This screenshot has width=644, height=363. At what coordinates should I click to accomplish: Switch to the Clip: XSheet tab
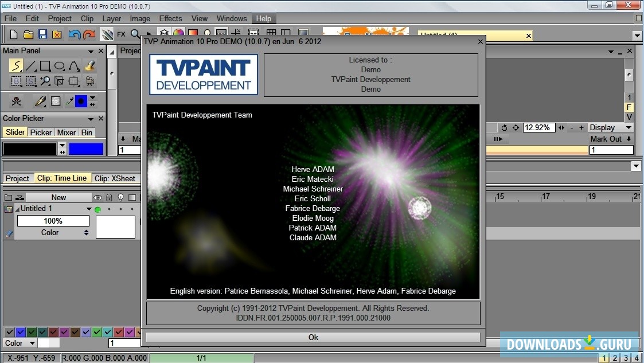coord(115,178)
